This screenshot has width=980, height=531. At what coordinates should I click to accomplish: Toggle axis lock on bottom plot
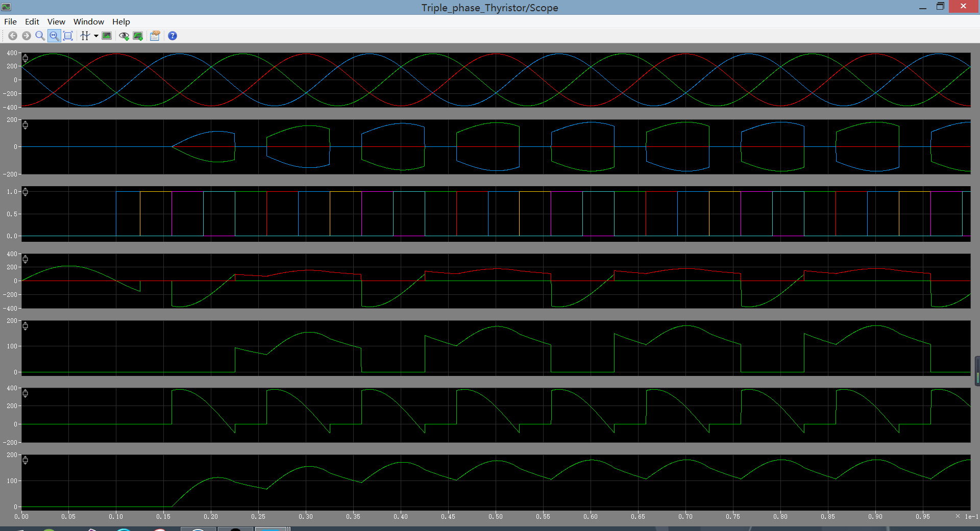click(x=25, y=460)
